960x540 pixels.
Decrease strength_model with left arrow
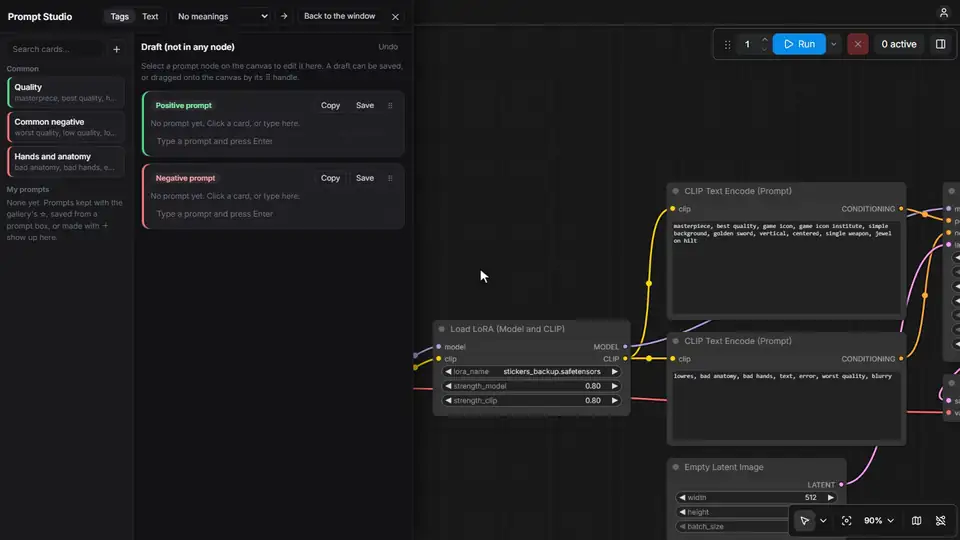[448, 386]
